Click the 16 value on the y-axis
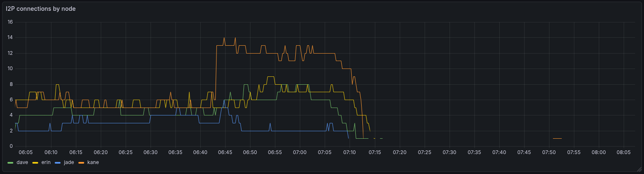This screenshot has height=174, width=644. click(10, 22)
